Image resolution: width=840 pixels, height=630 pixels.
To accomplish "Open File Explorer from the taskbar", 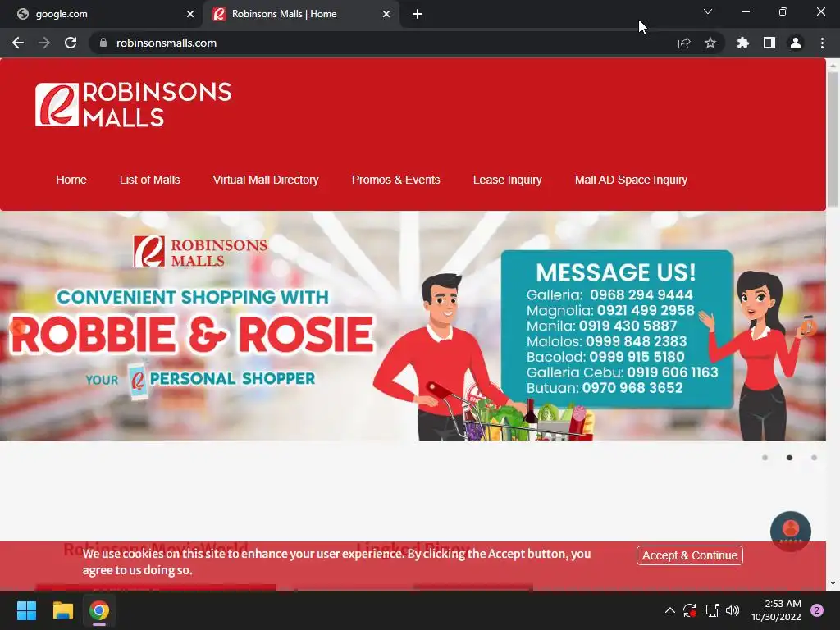I will point(62,610).
